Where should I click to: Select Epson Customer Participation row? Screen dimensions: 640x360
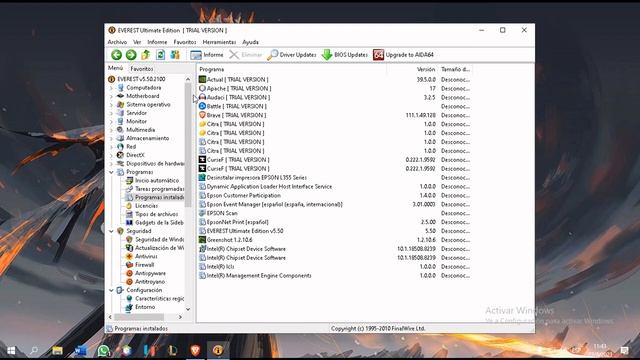(x=335, y=196)
